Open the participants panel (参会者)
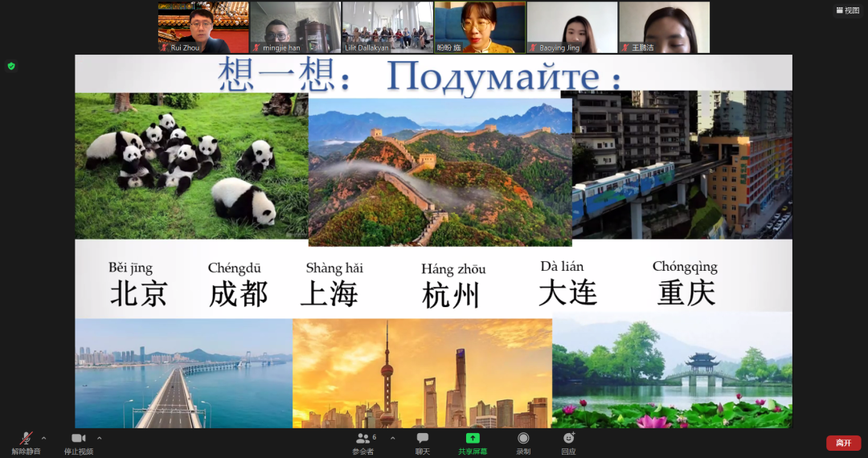Screen dimensions: 868x458 [363, 443]
